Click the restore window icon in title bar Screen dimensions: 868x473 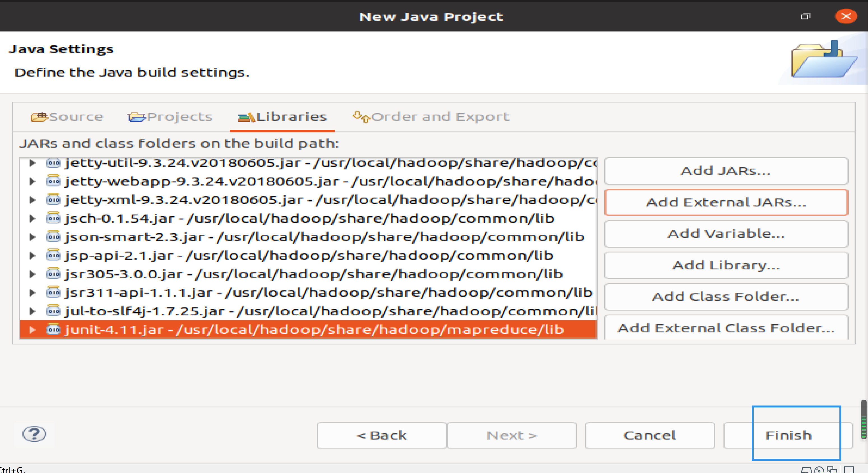805,17
